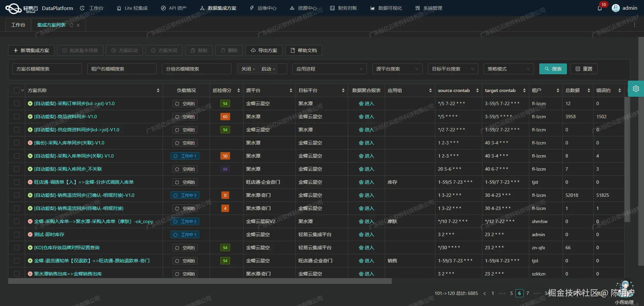Remove the 启动 filter tag

[274, 69]
